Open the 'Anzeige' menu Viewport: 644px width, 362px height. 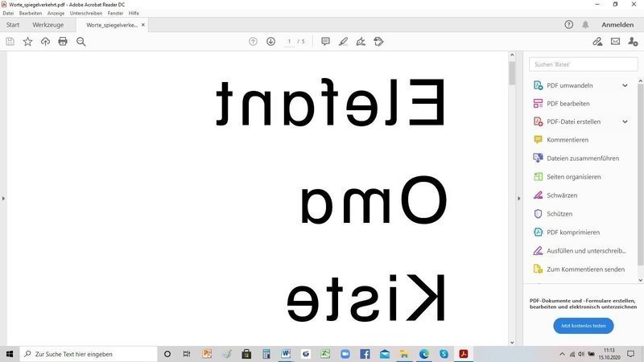tap(56, 13)
